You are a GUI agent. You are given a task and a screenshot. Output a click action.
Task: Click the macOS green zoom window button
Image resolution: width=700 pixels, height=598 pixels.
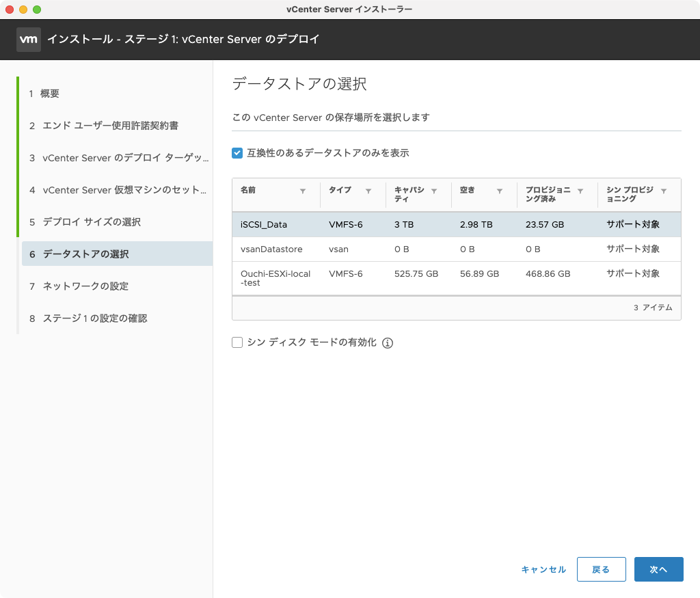37,10
